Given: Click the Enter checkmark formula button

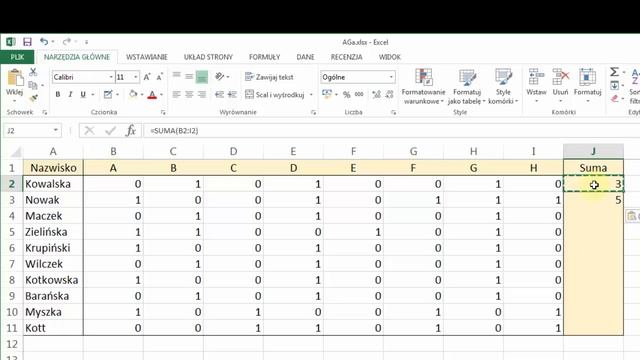Looking at the screenshot, I should pos(110,131).
